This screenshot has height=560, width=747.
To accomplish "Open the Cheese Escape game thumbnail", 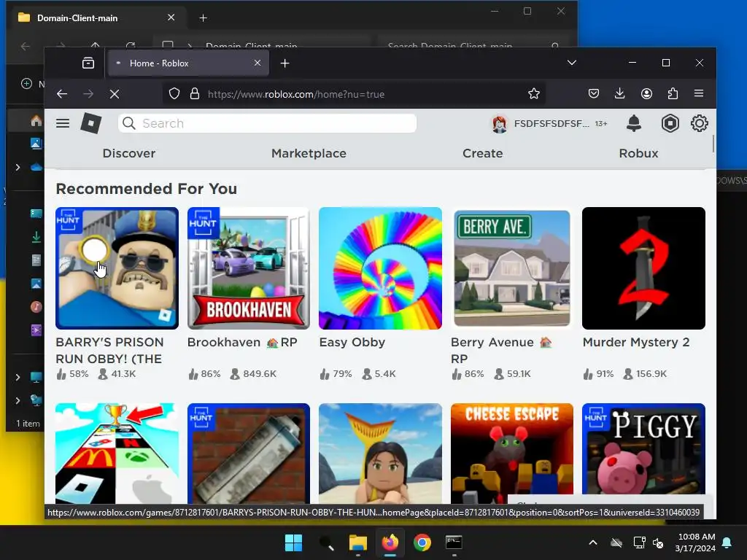I will click(x=511, y=454).
